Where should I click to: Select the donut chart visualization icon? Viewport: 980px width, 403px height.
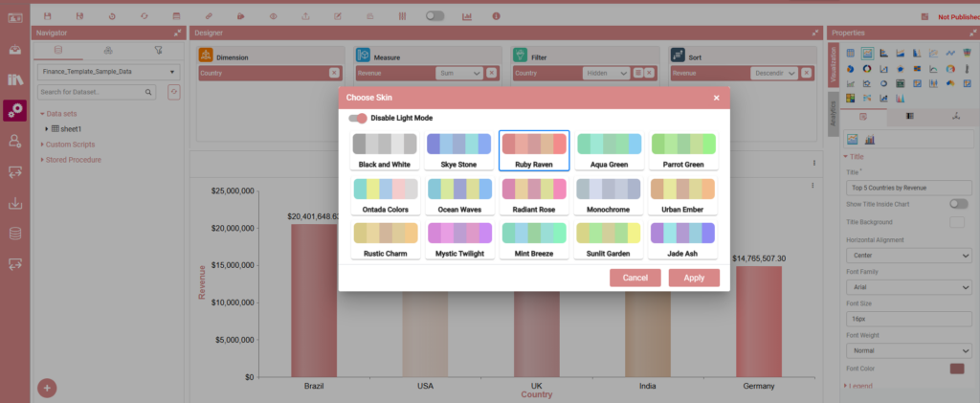click(866, 68)
